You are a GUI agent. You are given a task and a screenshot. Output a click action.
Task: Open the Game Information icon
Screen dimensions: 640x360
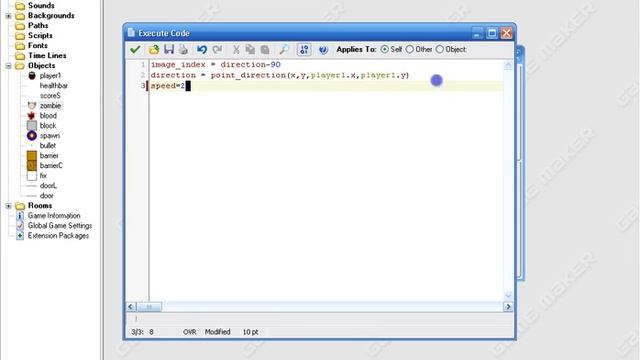click(x=20, y=216)
